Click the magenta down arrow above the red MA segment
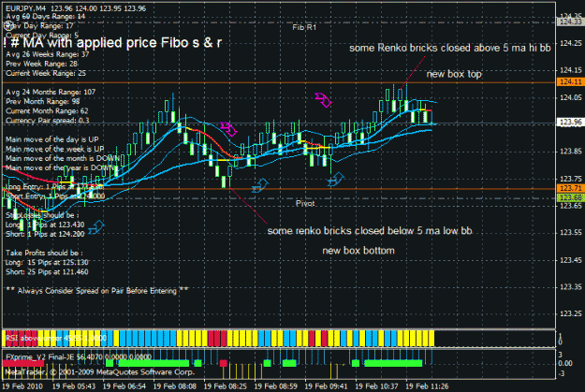 [228, 129]
